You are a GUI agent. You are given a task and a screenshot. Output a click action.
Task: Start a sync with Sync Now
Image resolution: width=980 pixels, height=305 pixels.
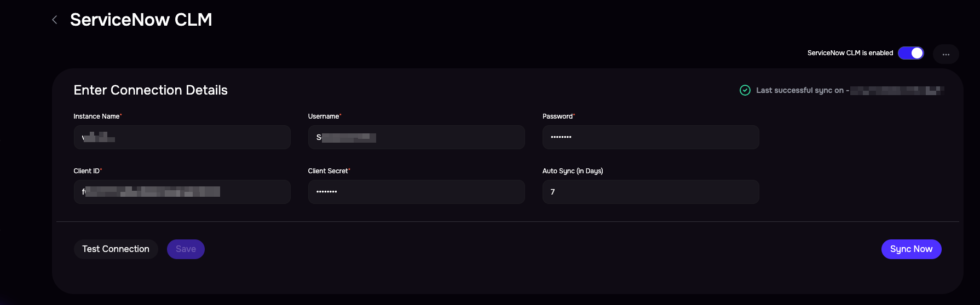[x=911, y=249]
